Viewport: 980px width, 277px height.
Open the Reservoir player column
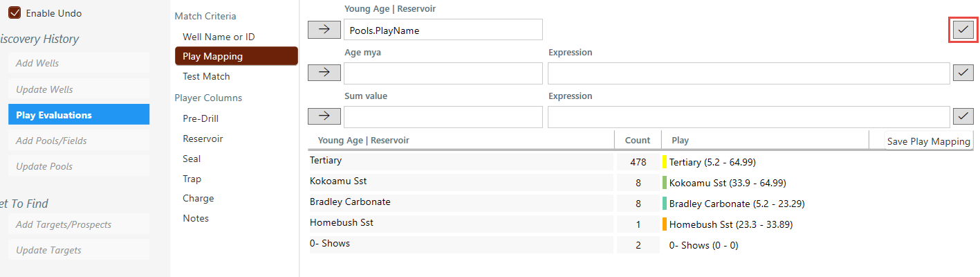tap(203, 138)
